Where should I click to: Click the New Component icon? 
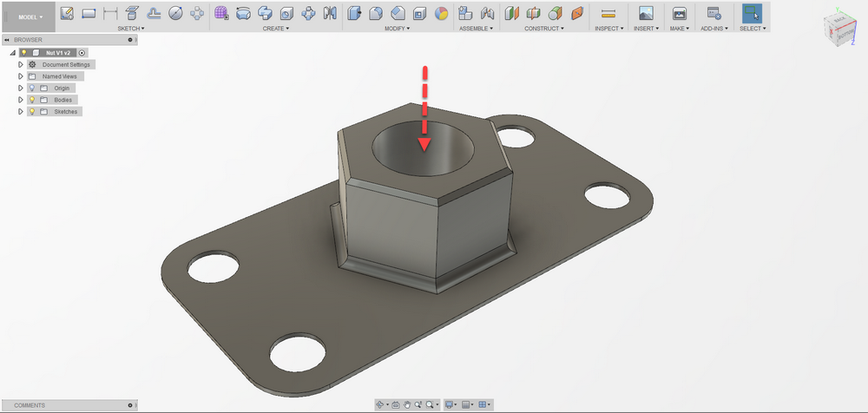click(465, 13)
